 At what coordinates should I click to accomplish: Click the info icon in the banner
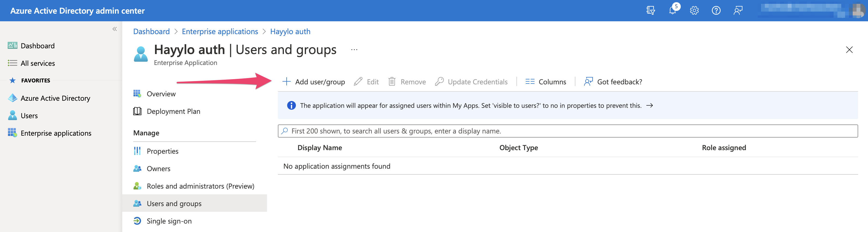pos(291,105)
